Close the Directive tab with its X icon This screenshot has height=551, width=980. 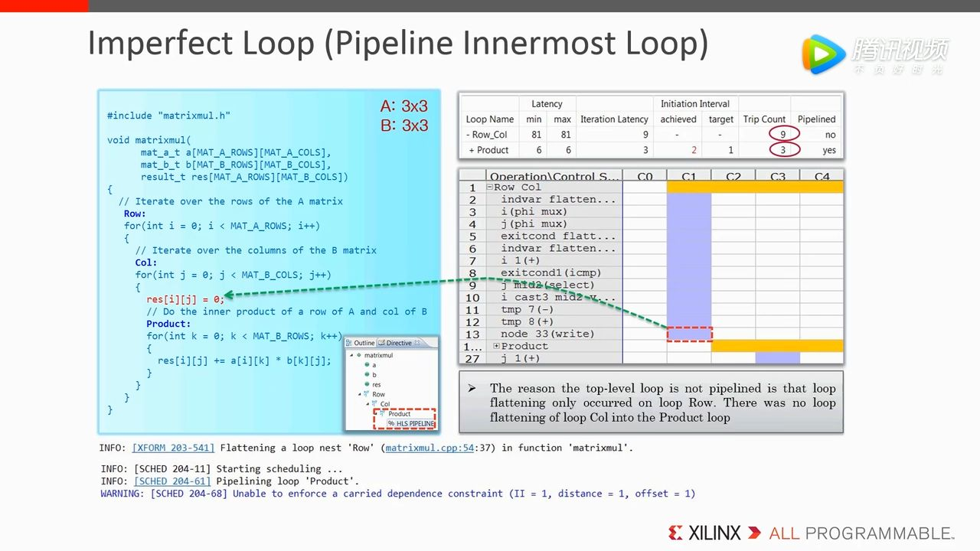click(x=417, y=343)
